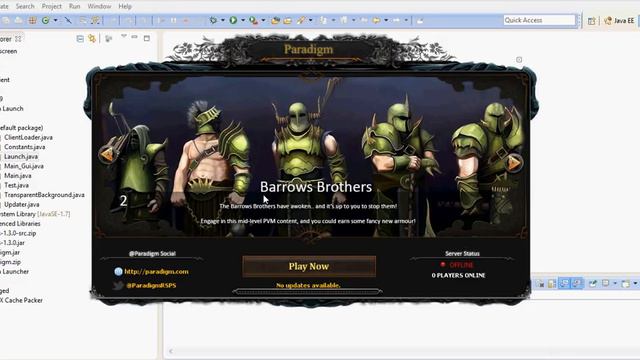
Task: Select Main.java in the explorer
Action: tap(18, 176)
